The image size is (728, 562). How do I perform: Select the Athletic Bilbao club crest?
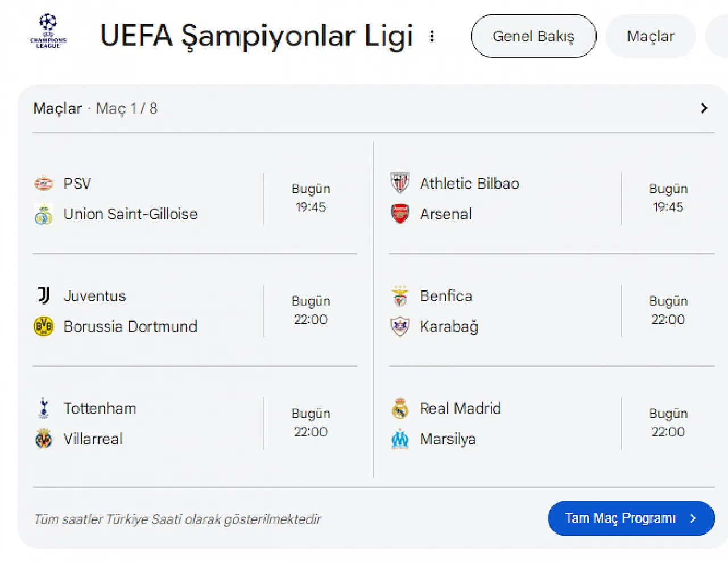pyautogui.click(x=400, y=184)
